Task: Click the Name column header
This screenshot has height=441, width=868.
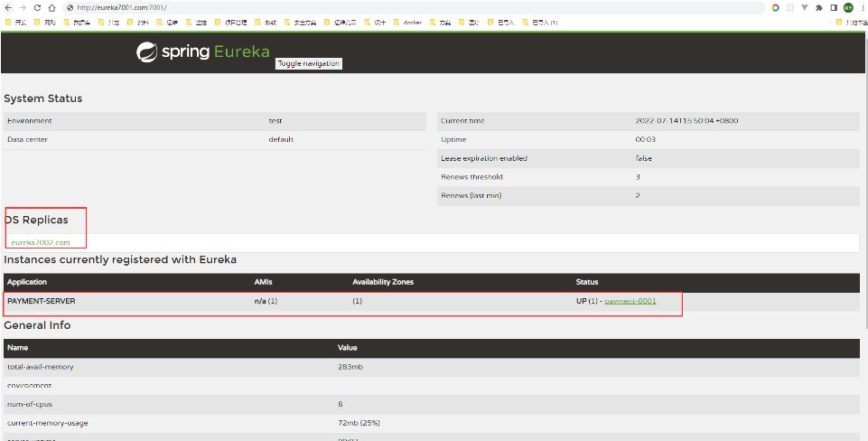Action: point(18,348)
